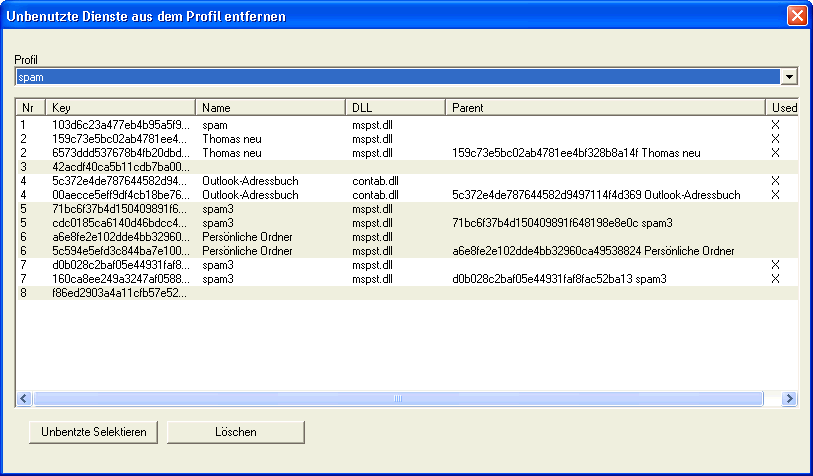Sort by the Key column header

click(120, 107)
